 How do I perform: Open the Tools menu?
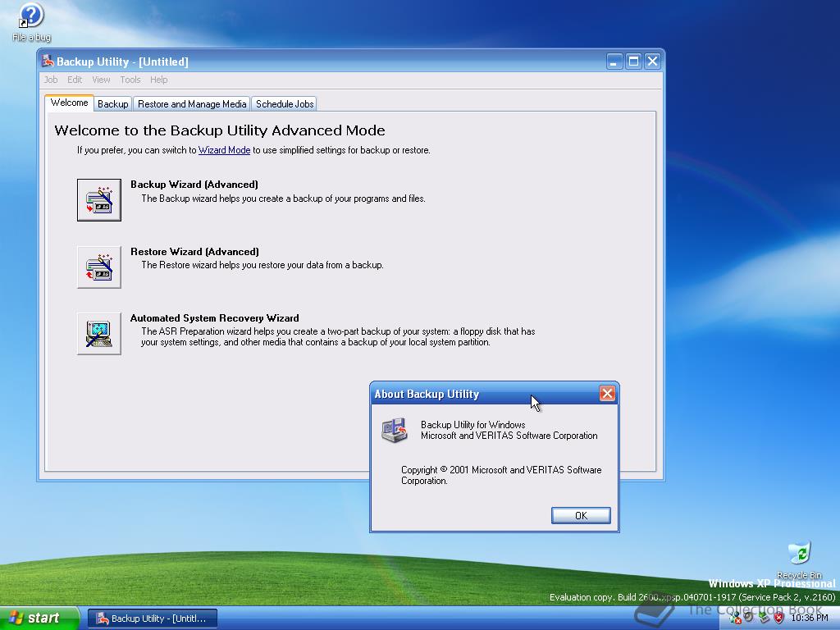[130, 80]
